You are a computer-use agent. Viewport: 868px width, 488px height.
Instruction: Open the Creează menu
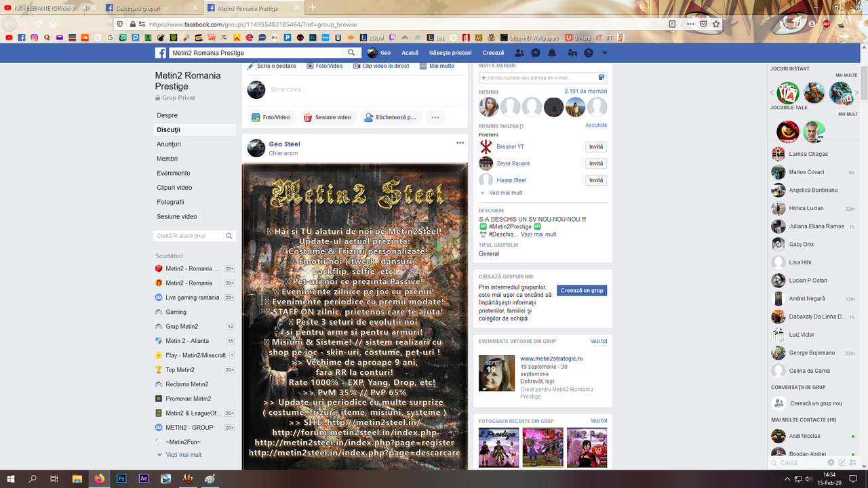[x=493, y=53]
